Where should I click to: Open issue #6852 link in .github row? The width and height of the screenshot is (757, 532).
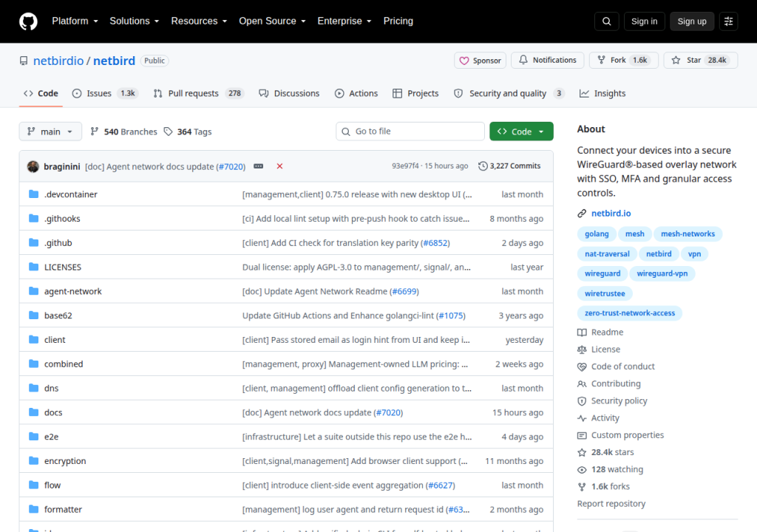pos(435,243)
